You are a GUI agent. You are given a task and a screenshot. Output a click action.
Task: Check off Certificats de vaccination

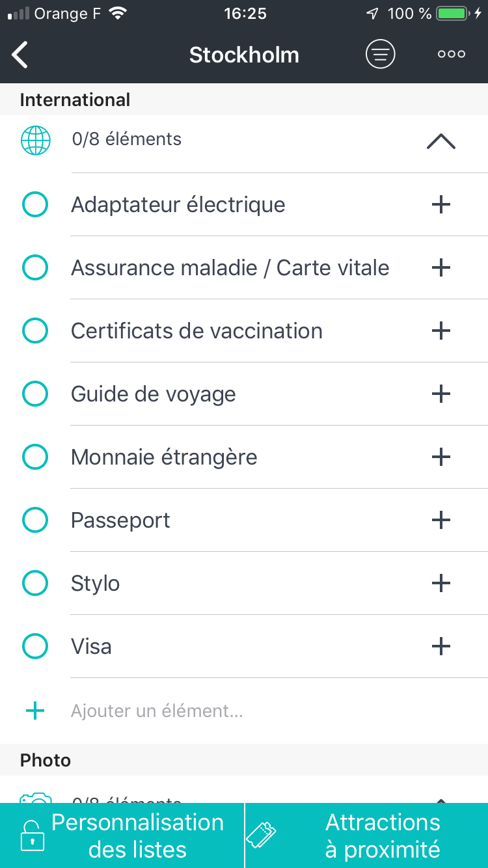pyautogui.click(x=35, y=331)
